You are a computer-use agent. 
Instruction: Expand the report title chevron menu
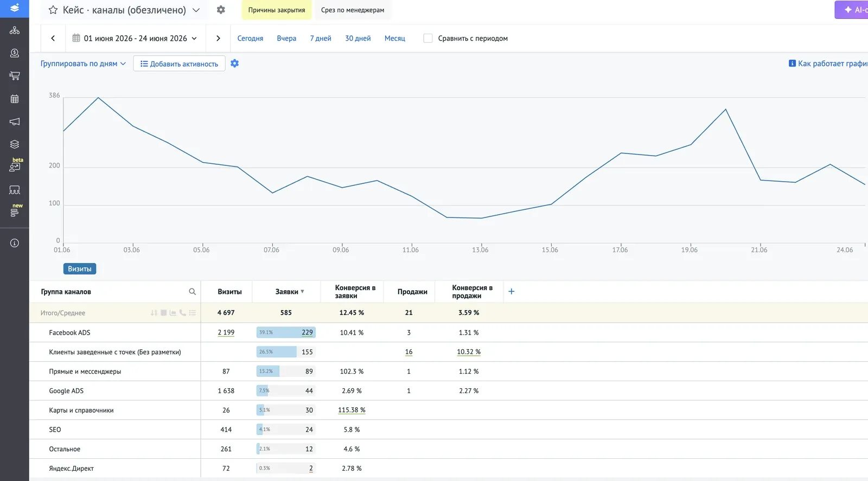click(x=196, y=10)
